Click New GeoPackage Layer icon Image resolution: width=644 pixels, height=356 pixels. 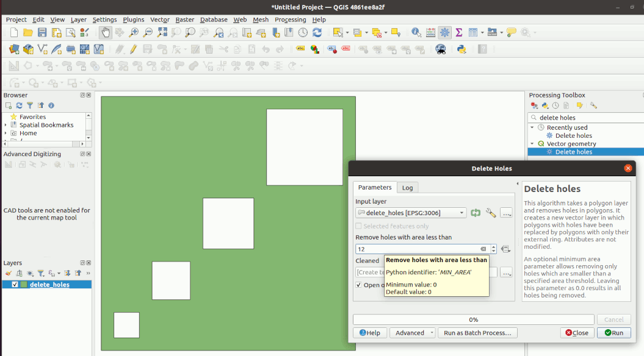click(x=28, y=49)
